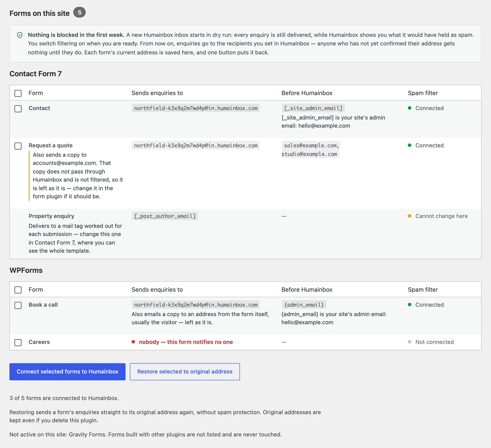Viewport: 491px width, 448px height.
Task: Click the [_post_author_email] mail tag
Action: coord(165,216)
